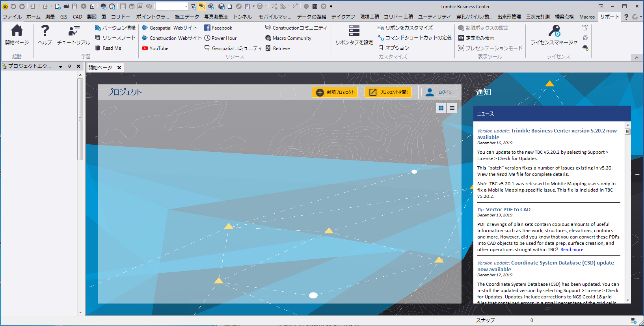Follow the Read more... link in news
Image resolution: width=644 pixels, height=326 pixels.
(573, 250)
